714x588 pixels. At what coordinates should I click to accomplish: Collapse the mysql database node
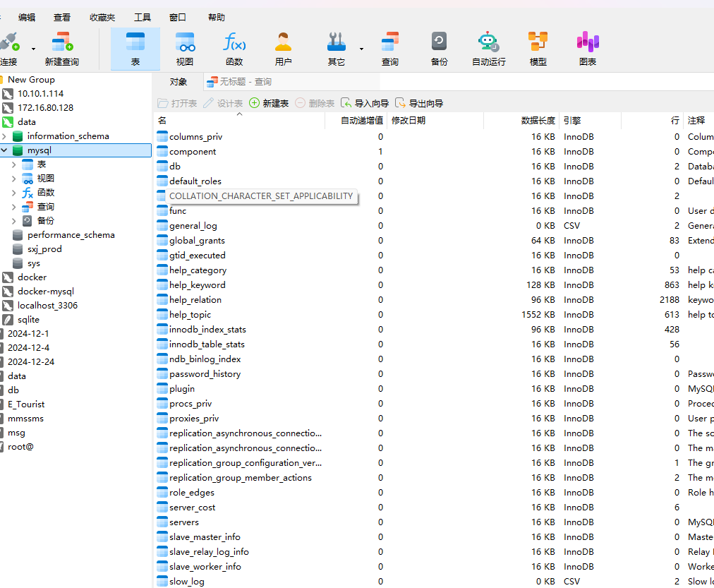point(4,150)
